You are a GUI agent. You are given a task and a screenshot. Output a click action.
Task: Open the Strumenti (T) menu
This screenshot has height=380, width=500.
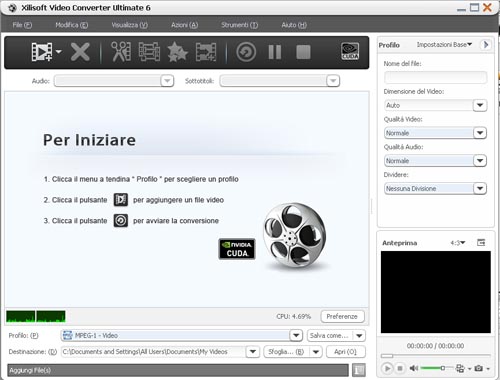click(x=239, y=25)
